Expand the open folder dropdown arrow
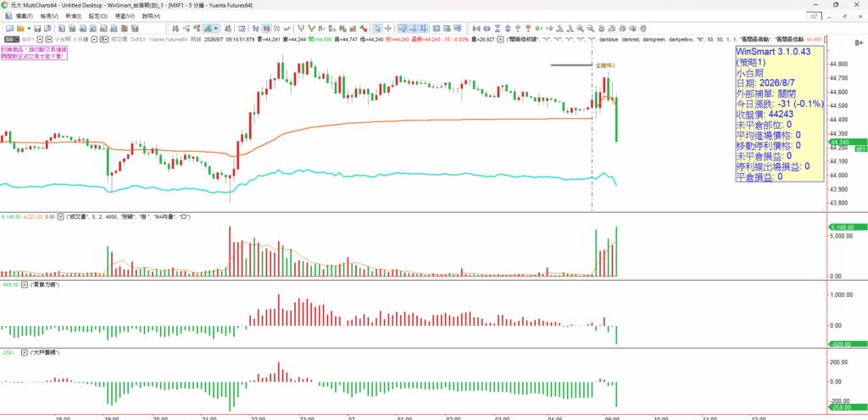This screenshot has width=868, height=420. [x=29, y=28]
